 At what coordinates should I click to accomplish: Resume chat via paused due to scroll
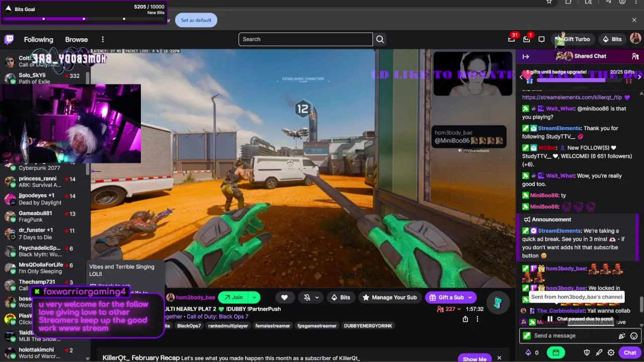(x=580, y=319)
